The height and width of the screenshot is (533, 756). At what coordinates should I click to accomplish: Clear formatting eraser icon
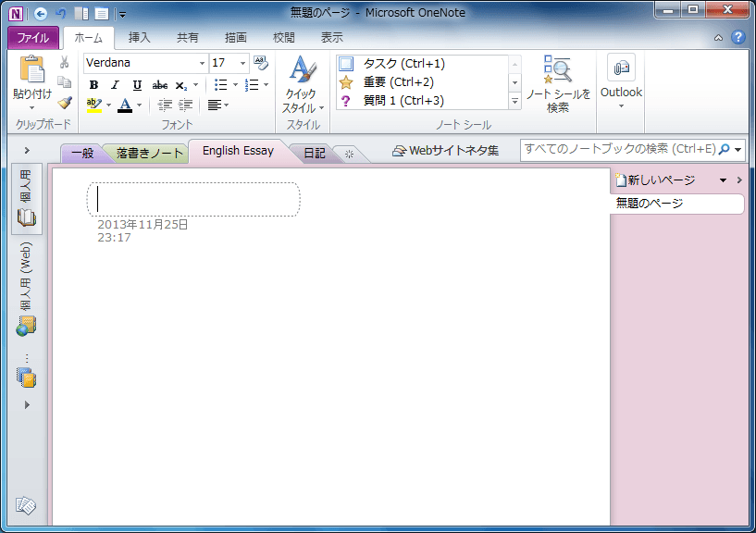coord(261,63)
